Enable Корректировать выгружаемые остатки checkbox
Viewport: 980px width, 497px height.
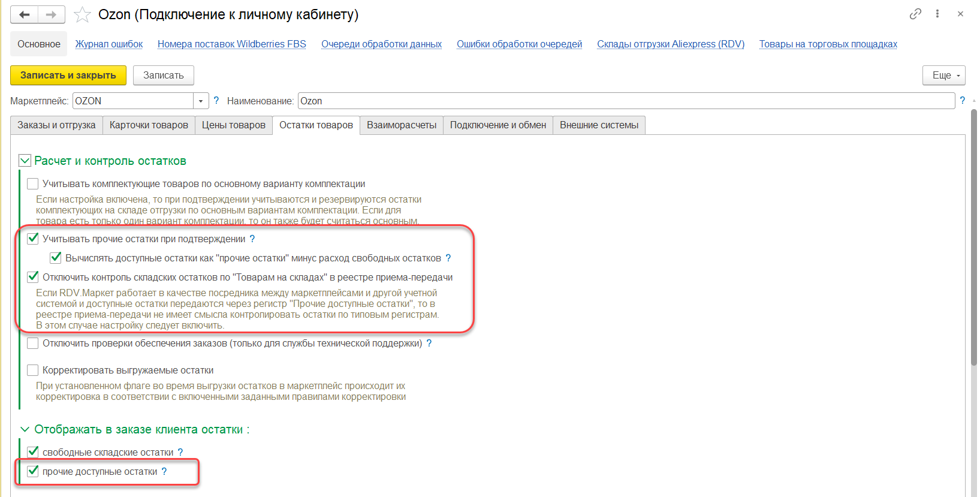coord(33,370)
